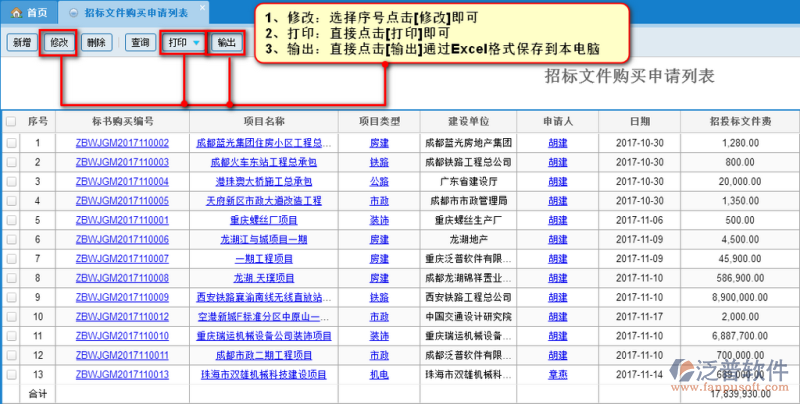Open link ZBWJGM2017110003
800x404 pixels.
tap(122, 162)
